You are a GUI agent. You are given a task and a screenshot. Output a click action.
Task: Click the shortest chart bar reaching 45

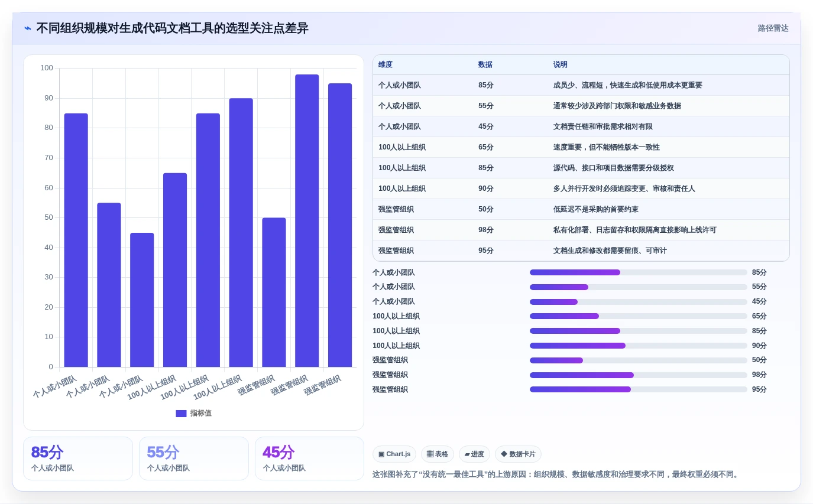(x=142, y=300)
